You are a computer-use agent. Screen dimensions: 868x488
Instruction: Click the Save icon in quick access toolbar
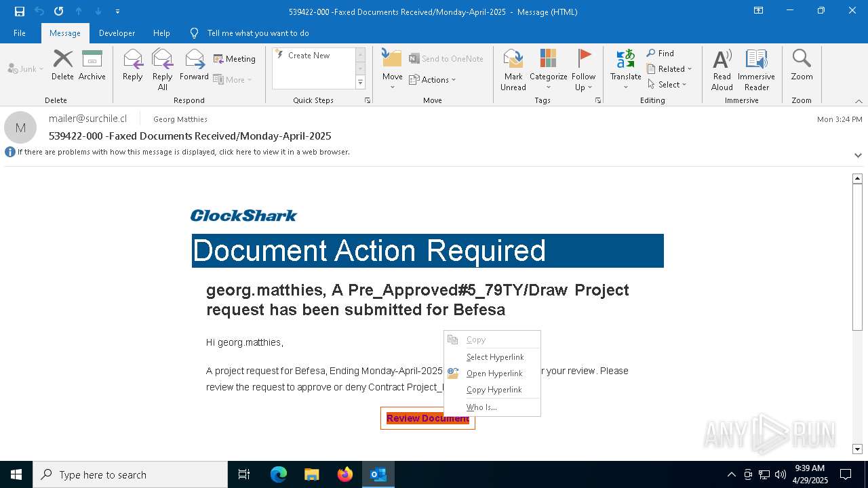[x=20, y=12]
